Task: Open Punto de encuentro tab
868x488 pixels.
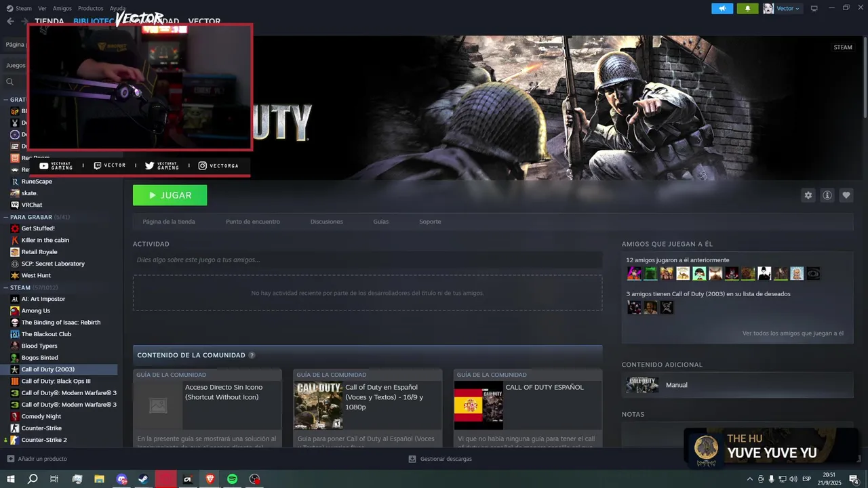Action: 253,222
